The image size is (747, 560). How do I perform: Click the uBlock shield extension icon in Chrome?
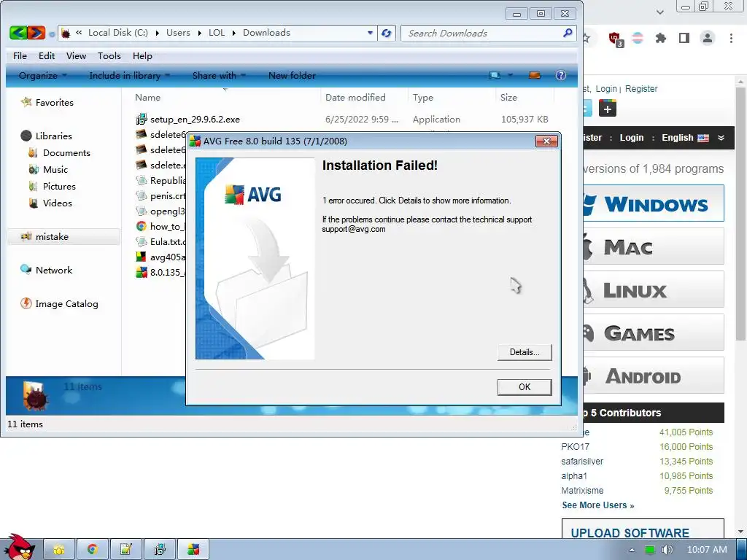click(x=616, y=39)
